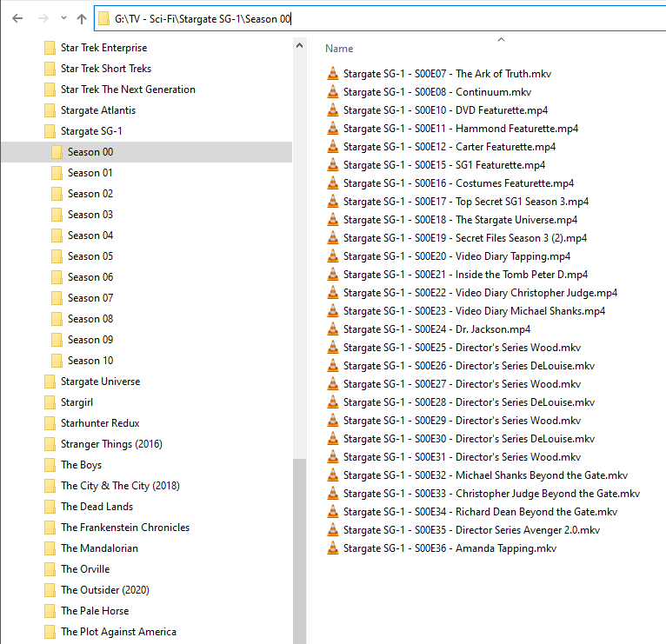Click VLC icon of The Ark of Truth
This screenshot has width=666, height=644.
point(333,74)
